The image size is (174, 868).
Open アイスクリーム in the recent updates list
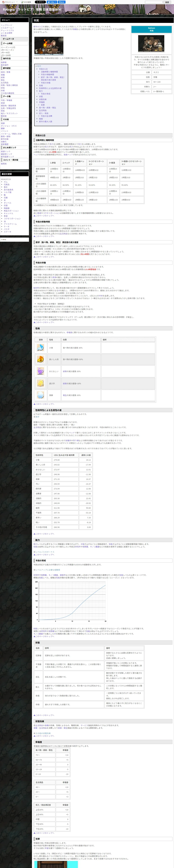coord(10,224)
